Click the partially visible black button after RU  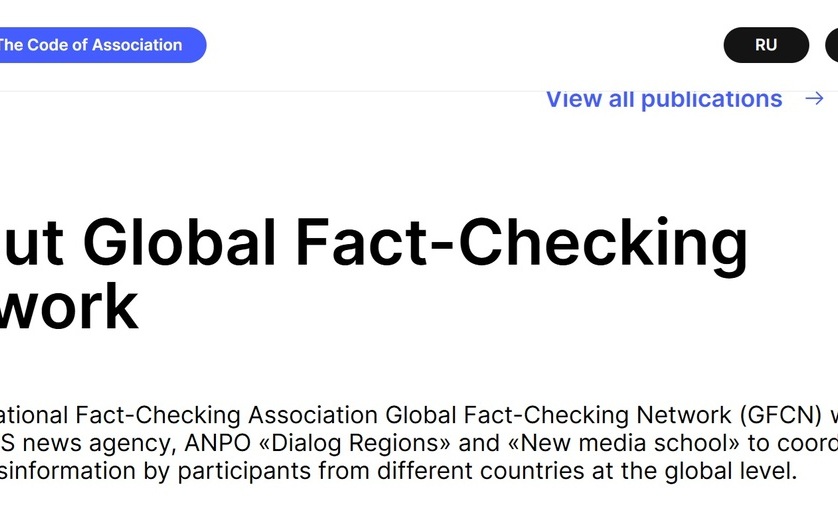coord(832,45)
